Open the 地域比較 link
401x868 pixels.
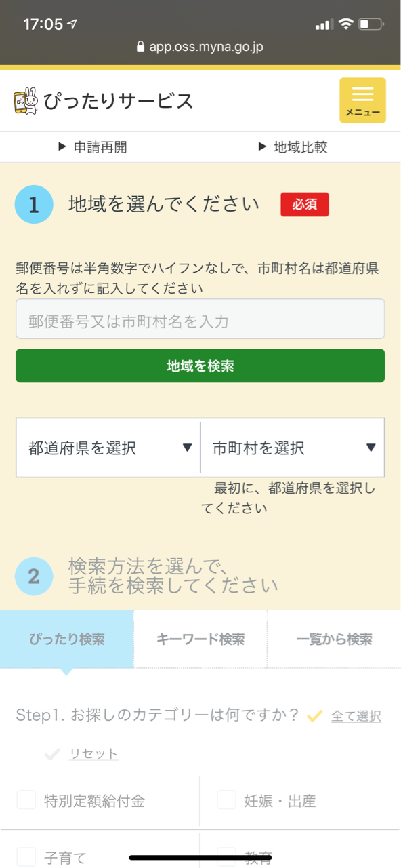click(293, 147)
